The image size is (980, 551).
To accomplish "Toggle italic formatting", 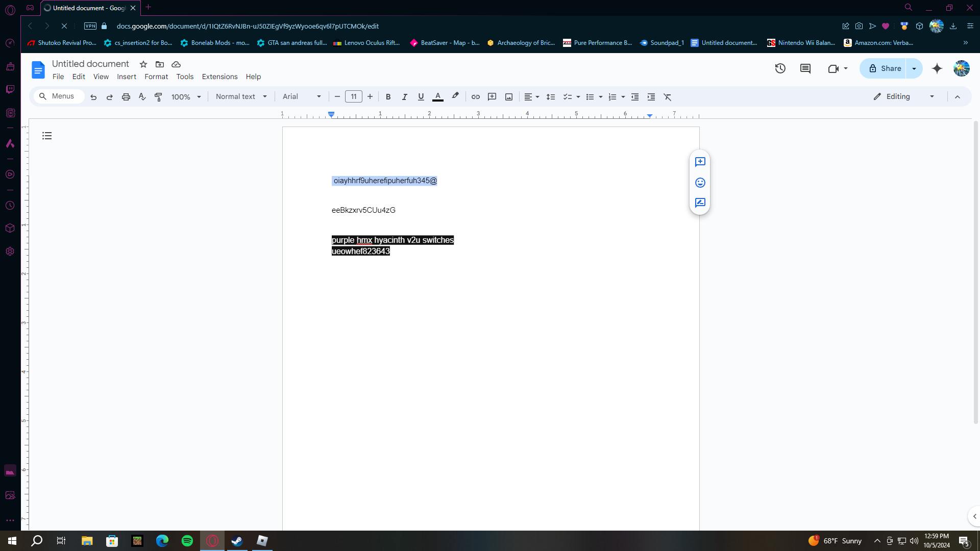I will click(x=404, y=97).
